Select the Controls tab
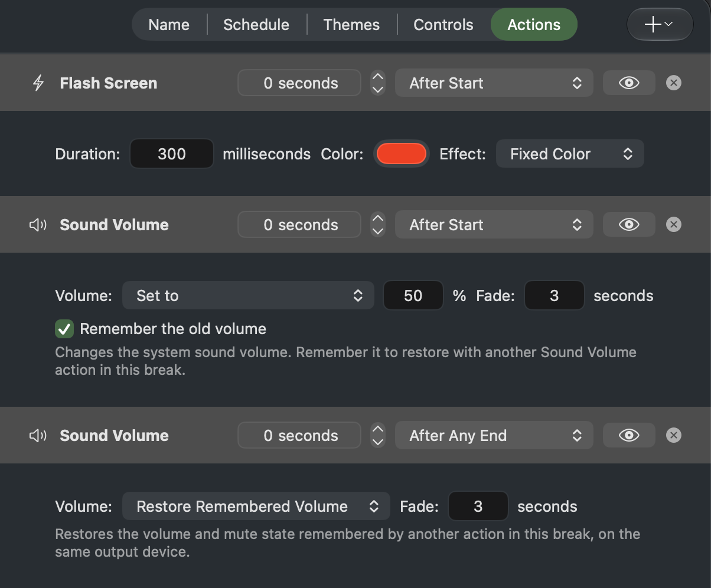Image resolution: width=711 pixels, height=588 pixels. point(443,25)
